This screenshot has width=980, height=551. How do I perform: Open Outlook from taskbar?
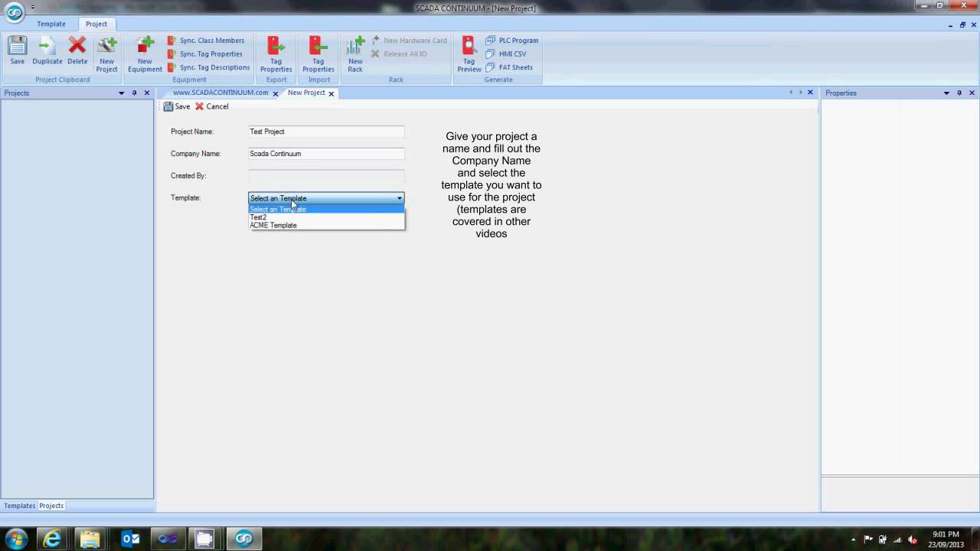130,539
